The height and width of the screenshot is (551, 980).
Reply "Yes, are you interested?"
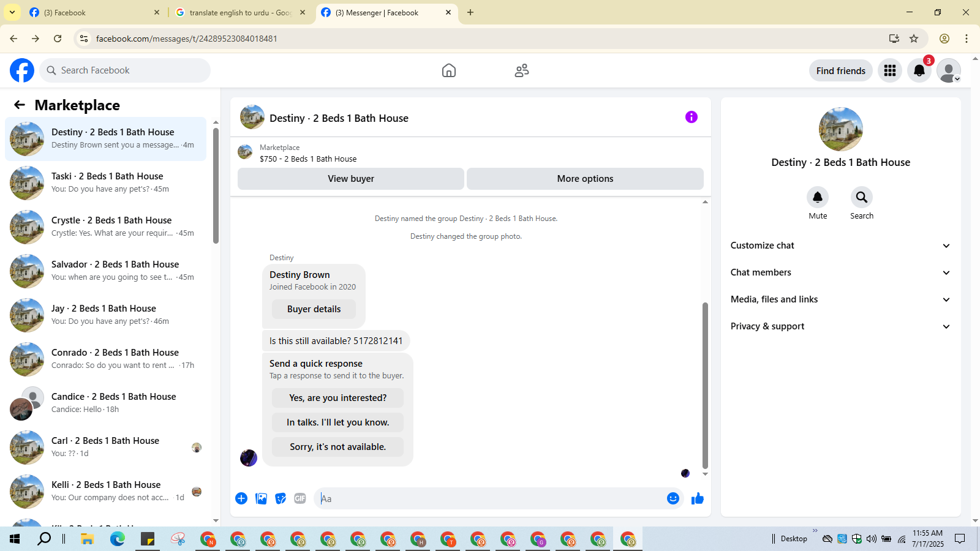337,398
